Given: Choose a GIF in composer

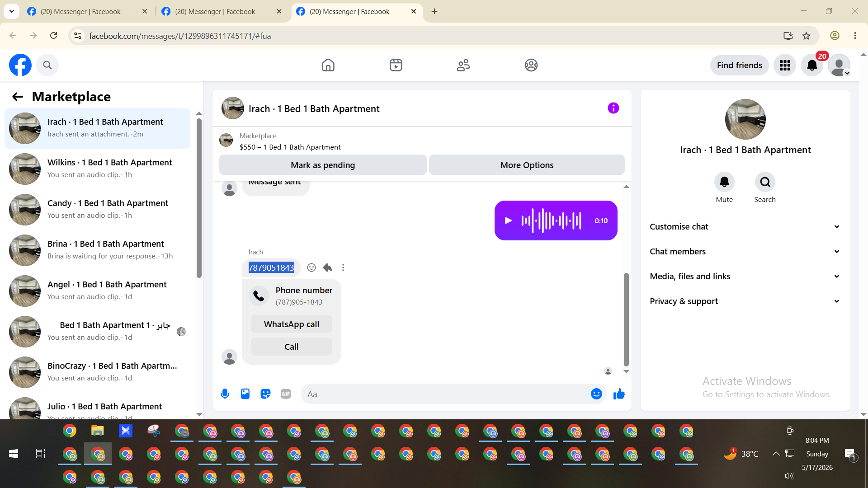Looking at the screenshot, I should (286, 394).
